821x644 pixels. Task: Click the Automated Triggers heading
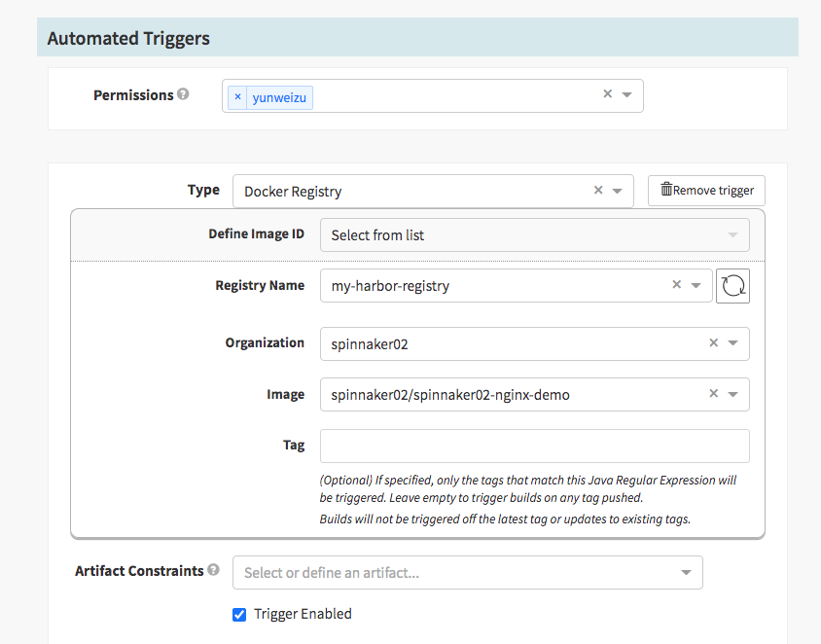(128, 38)
